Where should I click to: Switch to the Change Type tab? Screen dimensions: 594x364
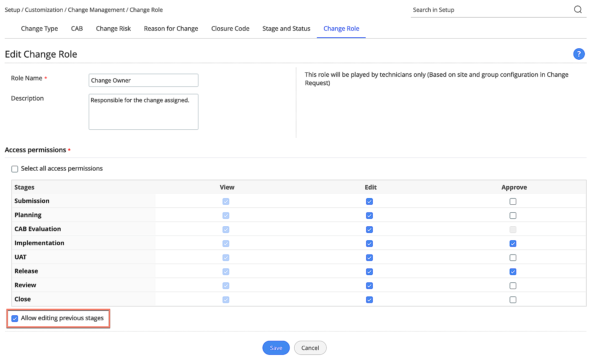pos(39,28)
